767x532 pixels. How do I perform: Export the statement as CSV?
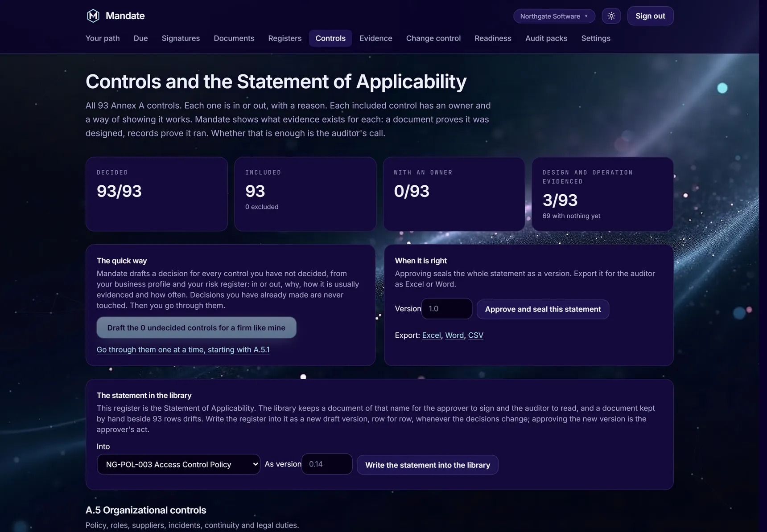coord(475,336)
